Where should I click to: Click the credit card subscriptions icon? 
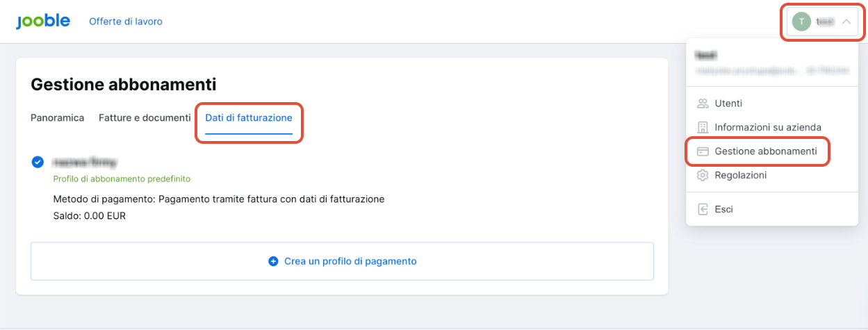(703, 151)
